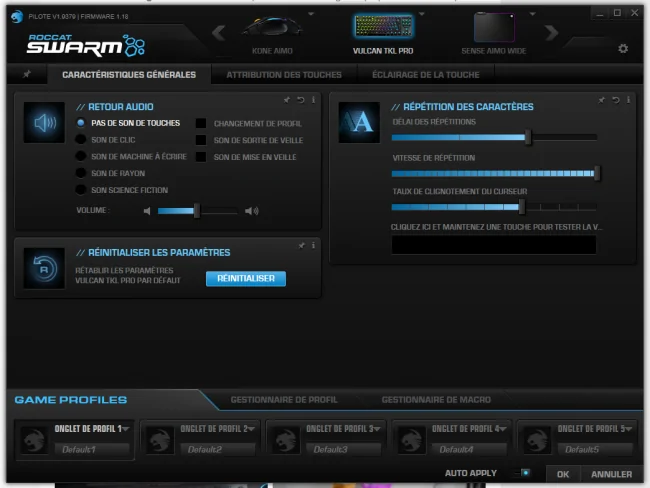Go to previous device with left arrow

(218, 33)
